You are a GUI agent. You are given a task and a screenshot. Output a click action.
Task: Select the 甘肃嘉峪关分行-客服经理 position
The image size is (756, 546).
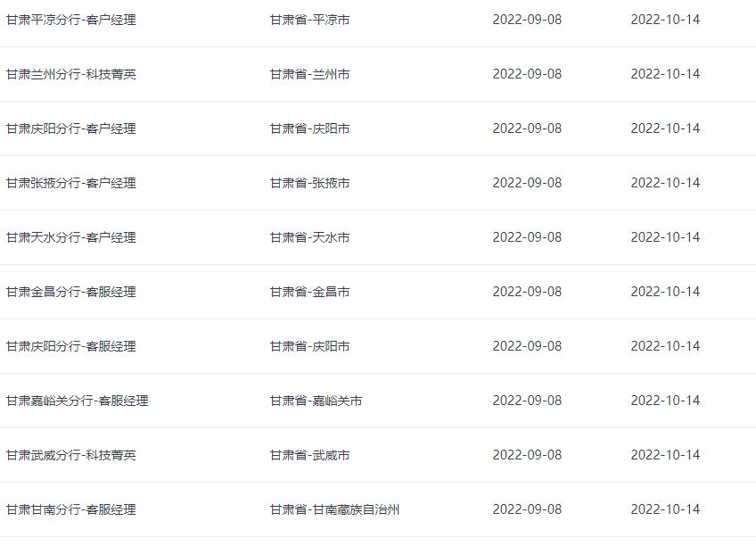pyautogui.click(x=78, y=401)
